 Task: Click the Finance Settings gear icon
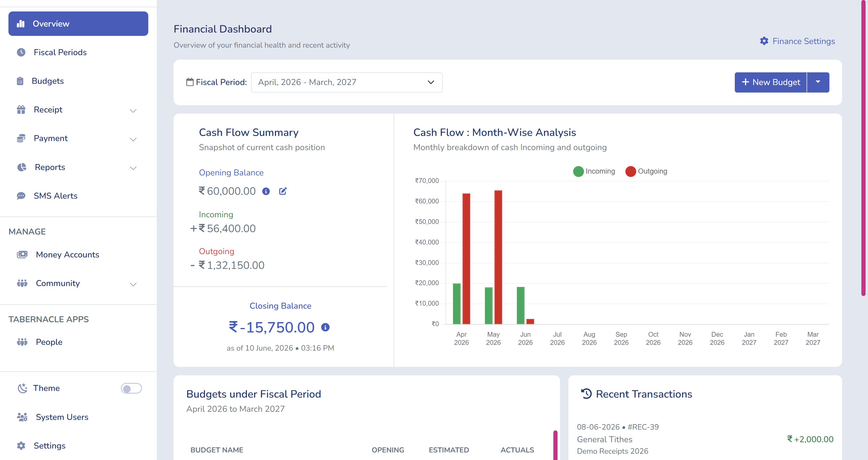(x=764, y=41)
